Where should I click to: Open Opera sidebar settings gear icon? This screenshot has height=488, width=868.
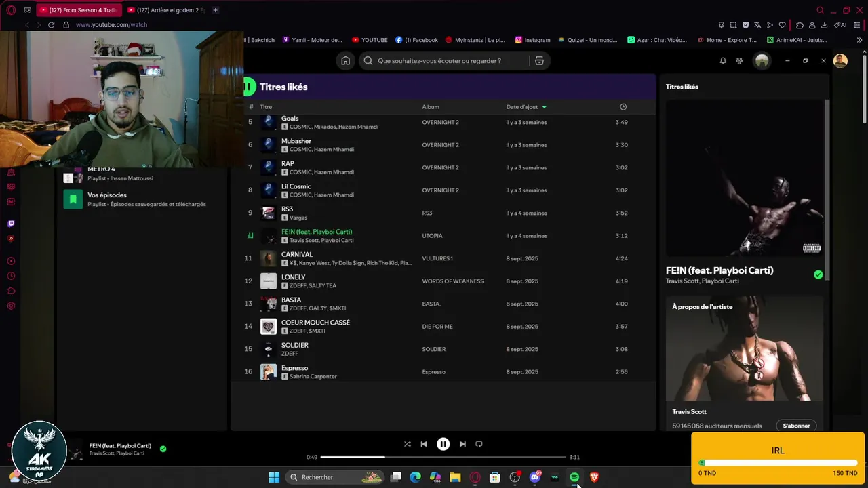pyautogui.click(x=11, y=306)
